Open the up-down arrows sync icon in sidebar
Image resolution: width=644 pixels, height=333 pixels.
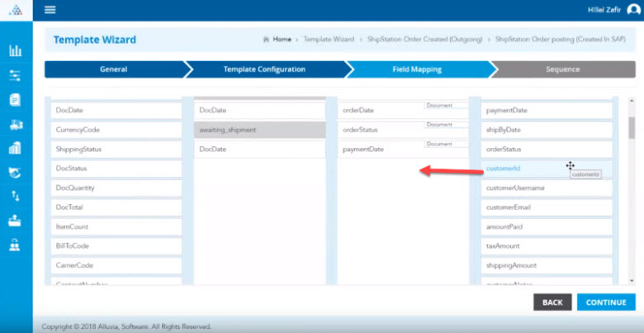click(x=15, y=197)
